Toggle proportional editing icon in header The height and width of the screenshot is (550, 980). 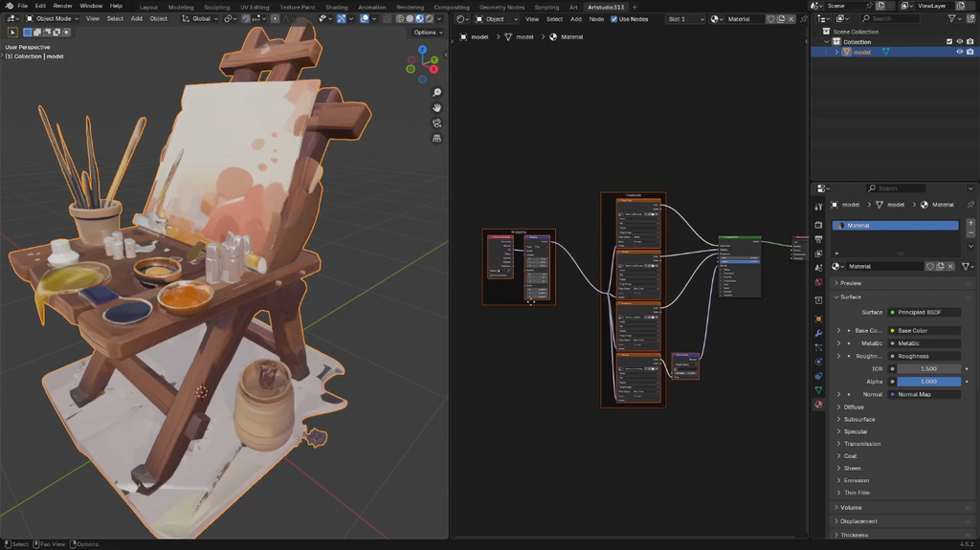(275, 19)
